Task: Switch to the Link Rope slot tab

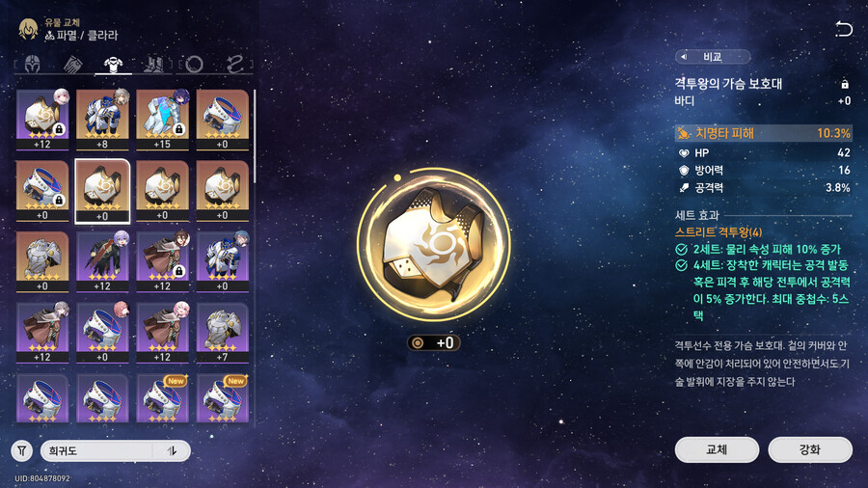Action: pyautogui.click(x=235, y=65)
